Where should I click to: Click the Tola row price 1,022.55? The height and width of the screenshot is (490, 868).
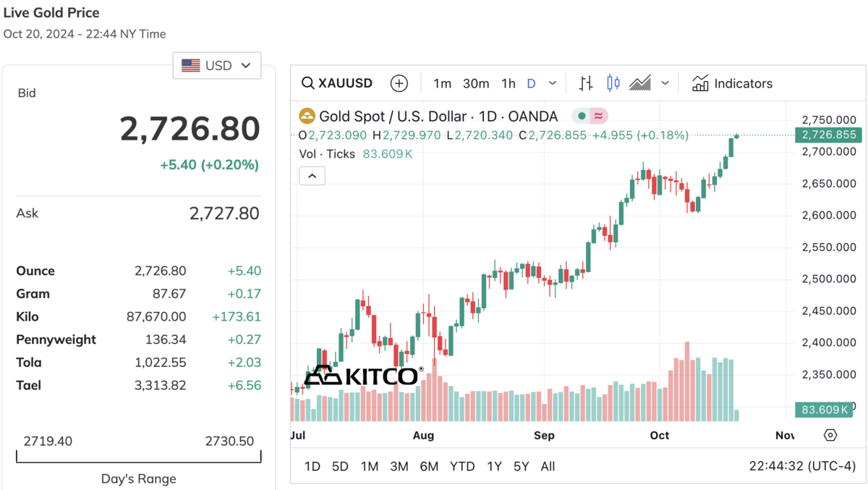point(161,363)
